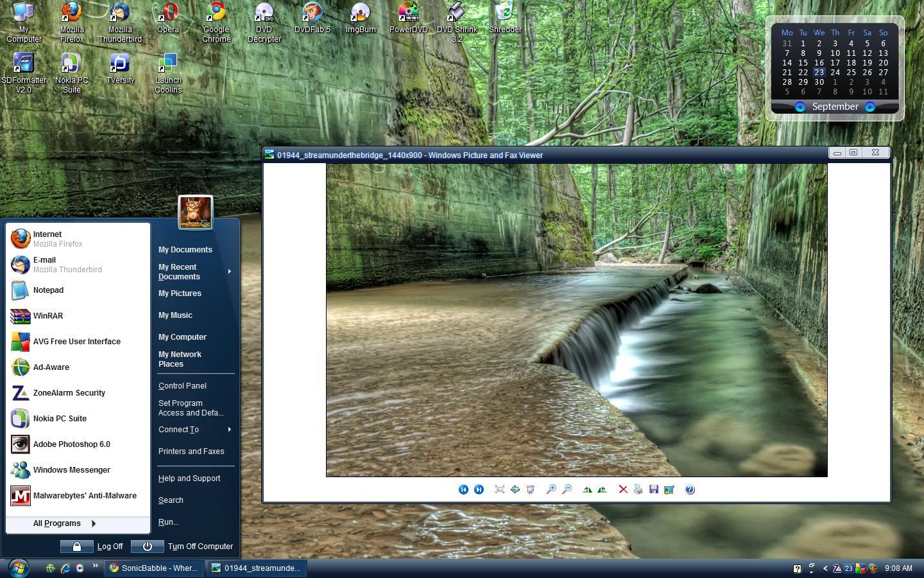
Task: Go to next image in Picture Viewer
Action: (479, 489)
